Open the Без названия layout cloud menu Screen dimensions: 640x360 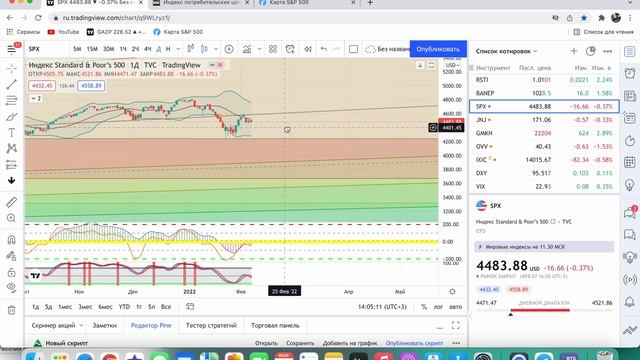pyautogui.click(x=387, y=49)
